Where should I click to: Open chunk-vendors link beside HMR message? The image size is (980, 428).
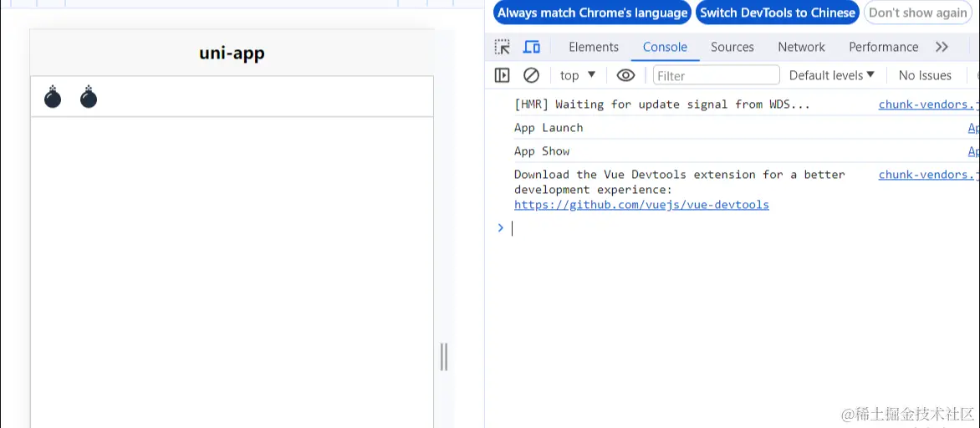(x=927, y=104)
